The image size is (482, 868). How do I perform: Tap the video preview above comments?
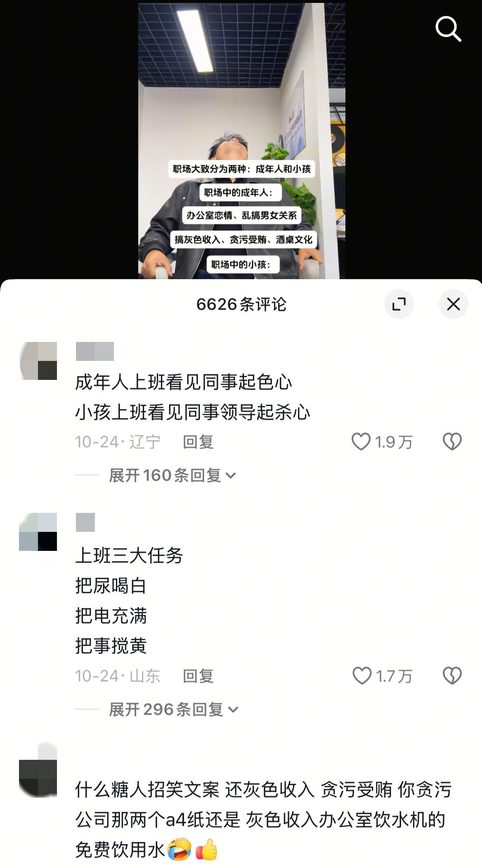(241, 141)
